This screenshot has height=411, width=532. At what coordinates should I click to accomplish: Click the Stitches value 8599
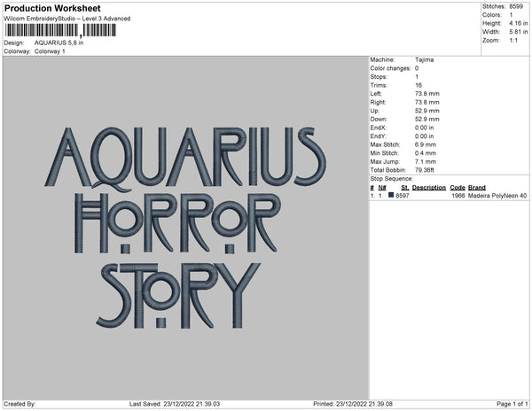516,6
